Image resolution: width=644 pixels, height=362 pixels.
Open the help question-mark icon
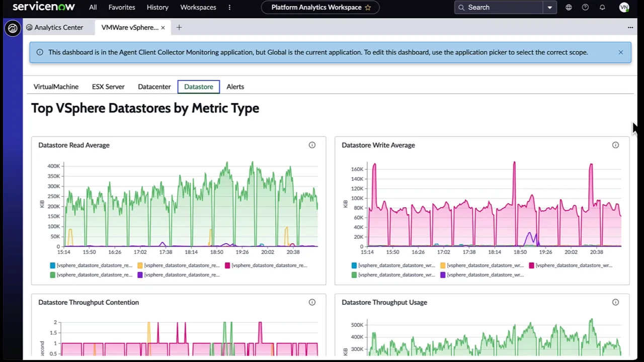tap(585, 7)
